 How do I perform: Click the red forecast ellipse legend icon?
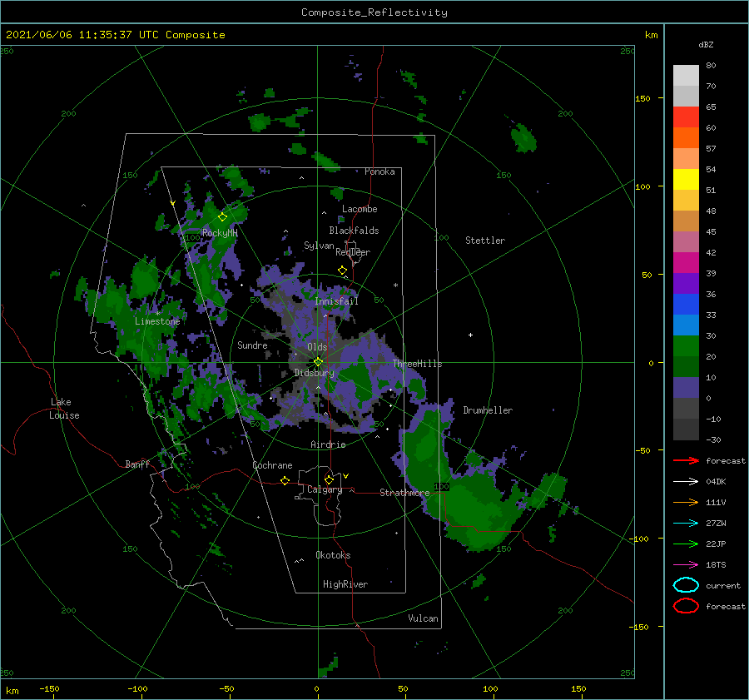click(x=686, y=606)
